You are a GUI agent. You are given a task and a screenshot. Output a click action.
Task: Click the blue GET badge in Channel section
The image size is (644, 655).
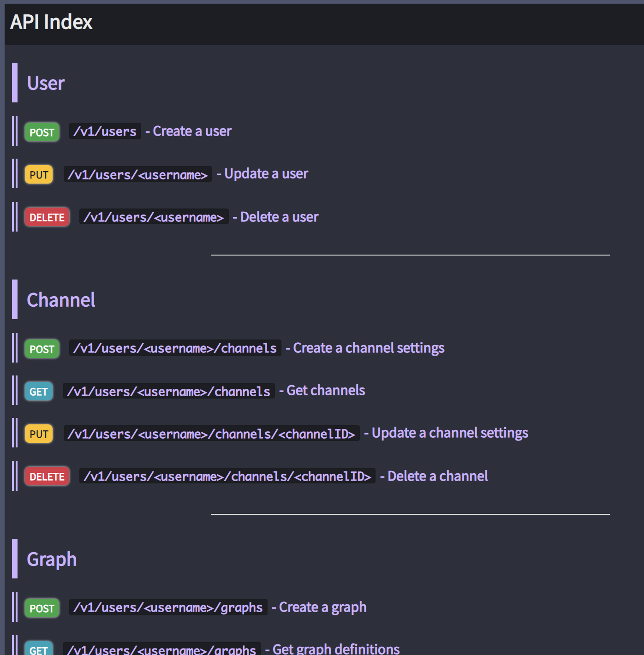pyautogui.click(x=39, y=392)
